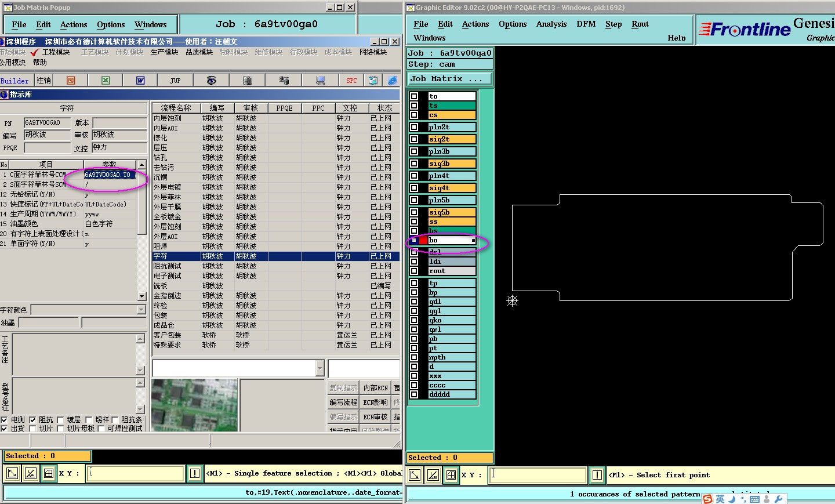Image resolution: width=835 pixels, height=504 pixels.
Task: Toggle the 电测 checkbox
Action: (x=4, y=420)
